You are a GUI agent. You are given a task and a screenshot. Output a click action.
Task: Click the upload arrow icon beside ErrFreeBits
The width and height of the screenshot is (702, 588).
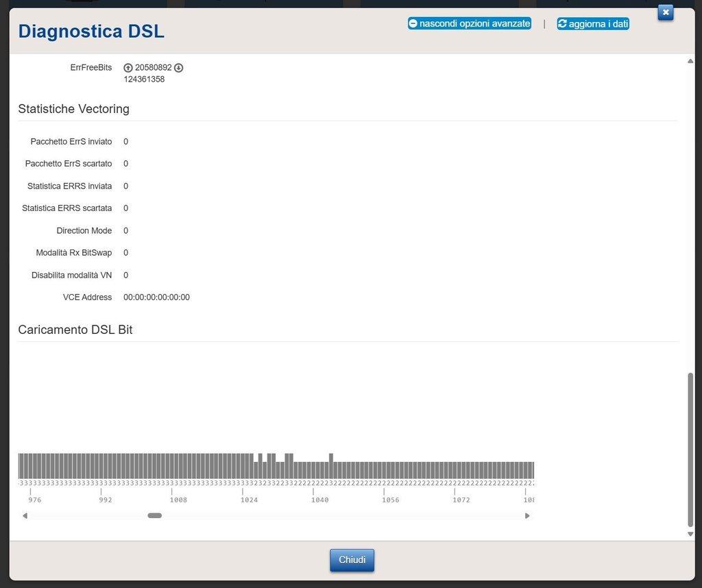click(x=128, y=68)
